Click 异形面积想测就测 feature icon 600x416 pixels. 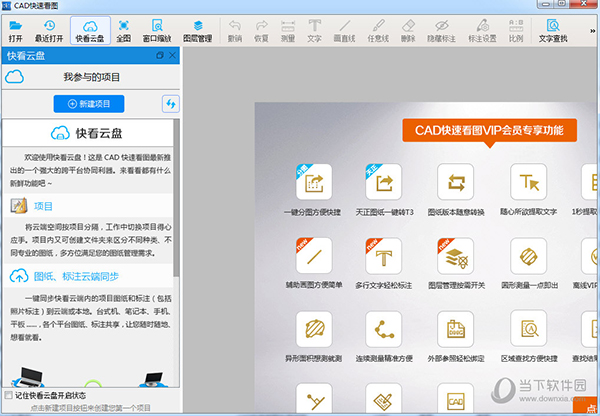pos(314,329)
